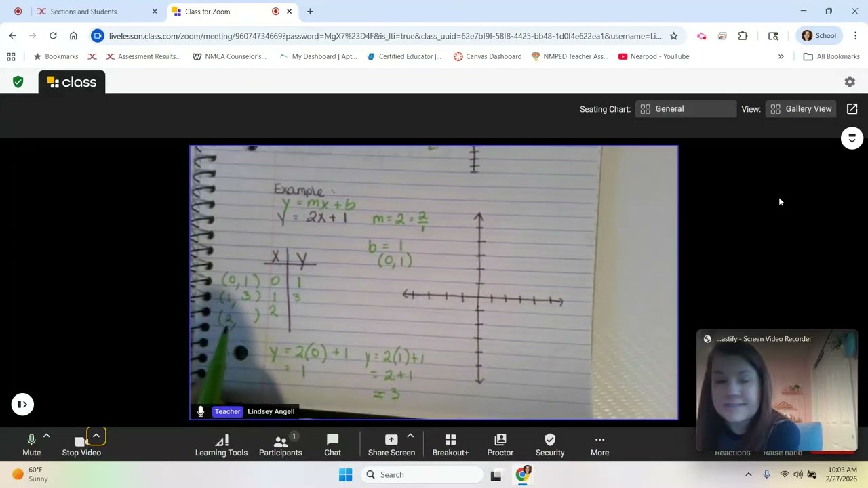
Task: Open the weather widget showing 60°F
Action: [x=30, y=474]
